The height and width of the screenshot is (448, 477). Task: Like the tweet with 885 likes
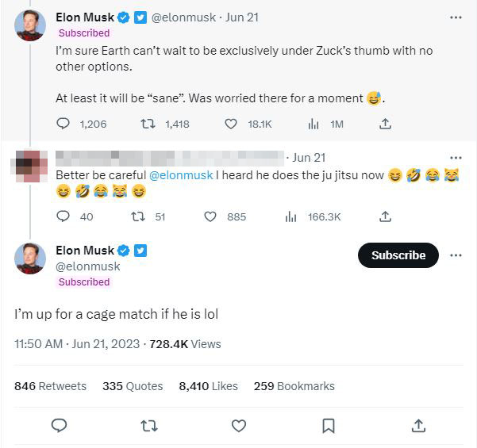(x=211, y=216)
